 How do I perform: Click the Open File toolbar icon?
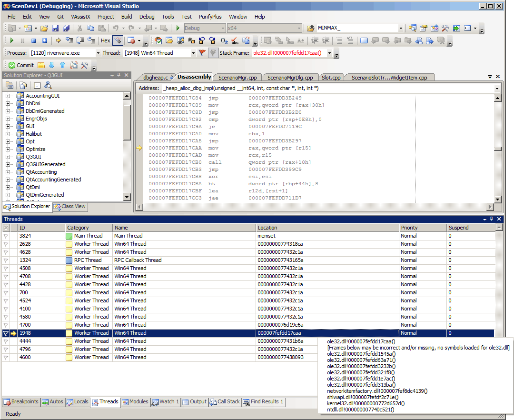point(44,28)
